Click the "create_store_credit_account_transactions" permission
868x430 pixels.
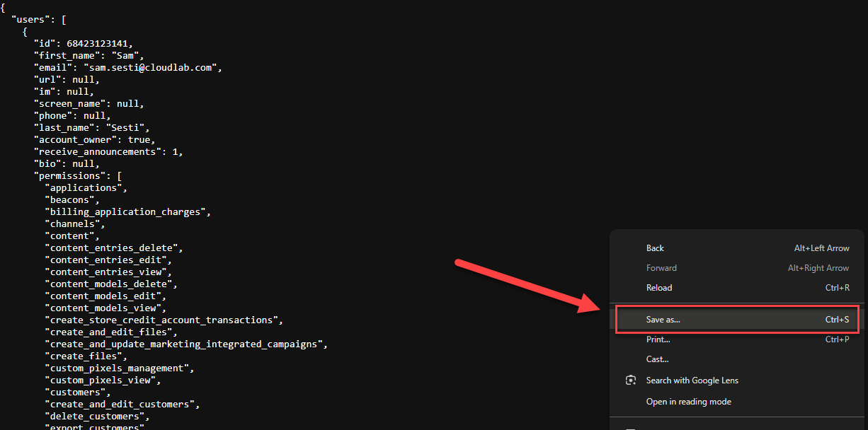[x=163, y=320]
